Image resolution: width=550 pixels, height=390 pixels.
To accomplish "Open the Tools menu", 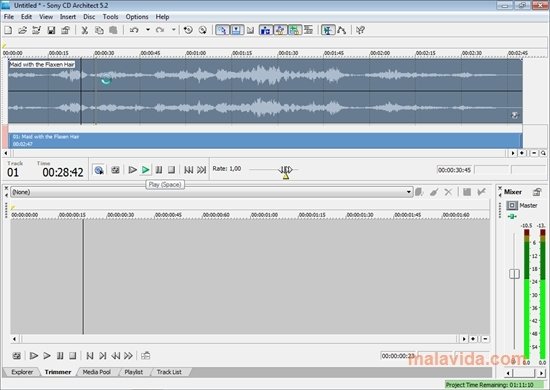I will [x=110, y=17].
